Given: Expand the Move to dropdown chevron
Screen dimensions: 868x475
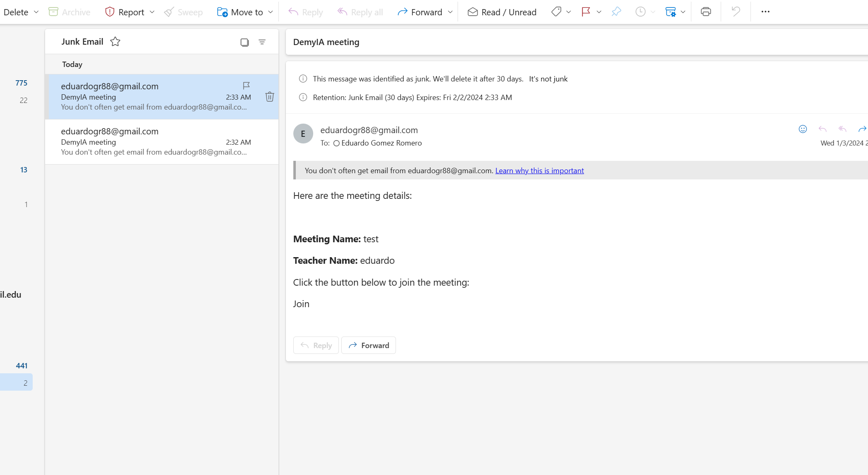Looking at the screenshot, I should (x=271, y=12).
